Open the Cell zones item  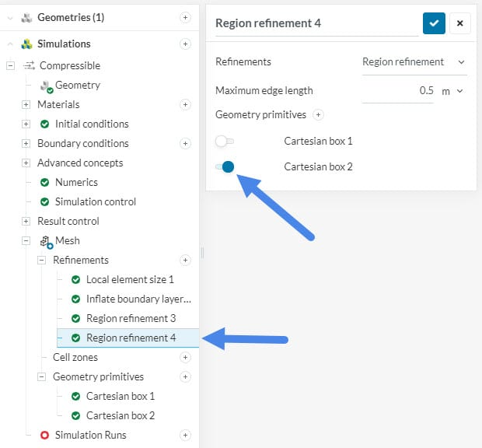click(75, 357)
